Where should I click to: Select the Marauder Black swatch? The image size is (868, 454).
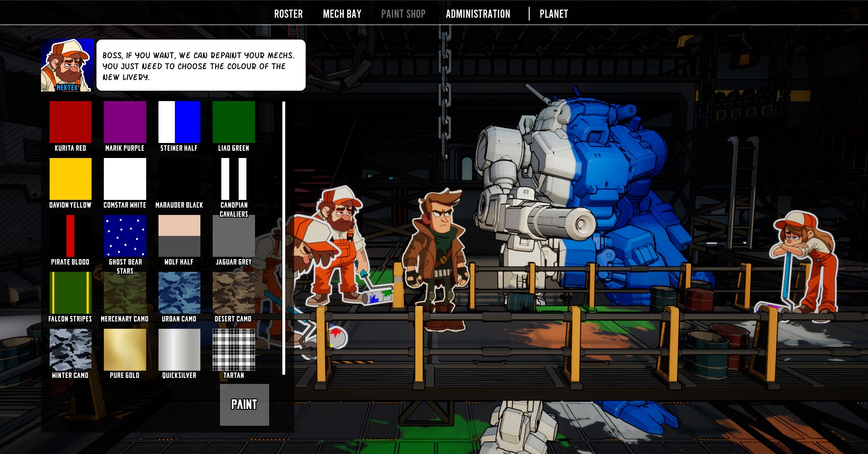pos(179,179)
